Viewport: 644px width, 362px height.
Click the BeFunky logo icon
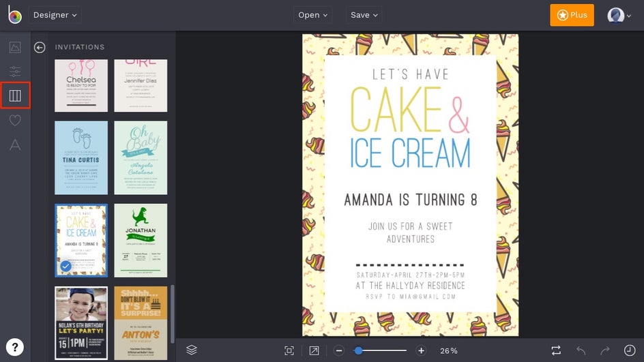pyautogui.click(x=15, y=15)
